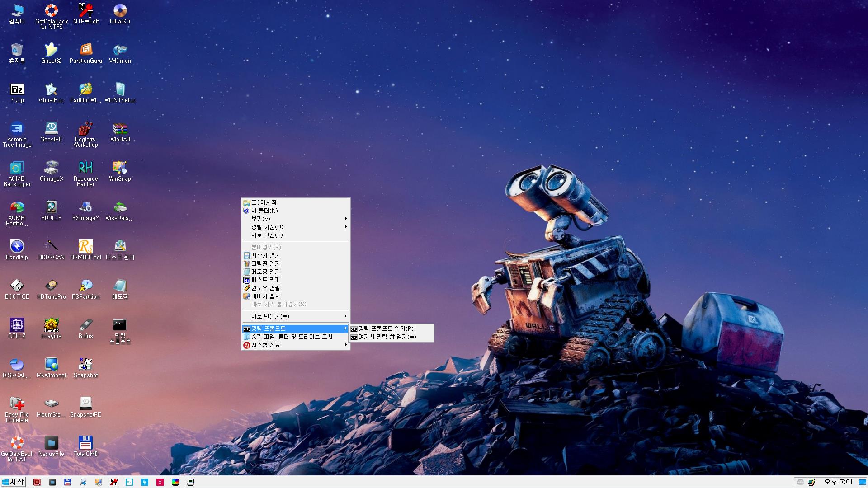Select the 디스크 관리 desktop icon
Image resolution: width=868 pixels, height=488 pixels.
(120, 249)
